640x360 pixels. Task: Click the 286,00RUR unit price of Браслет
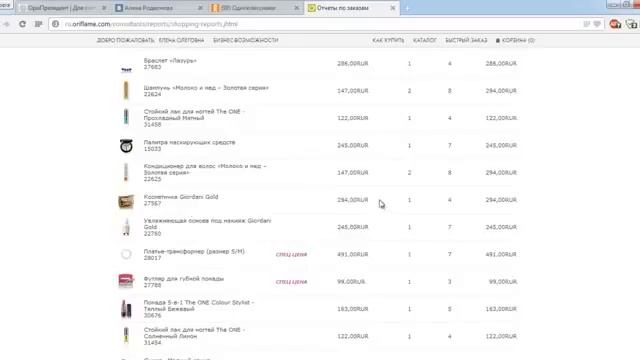(353, 64)
